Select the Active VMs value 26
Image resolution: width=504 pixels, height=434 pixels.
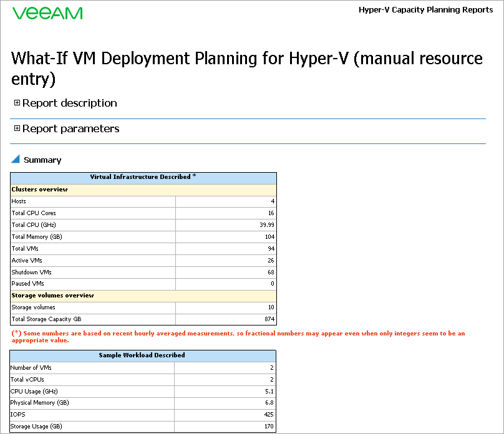(x=271, y=261)
